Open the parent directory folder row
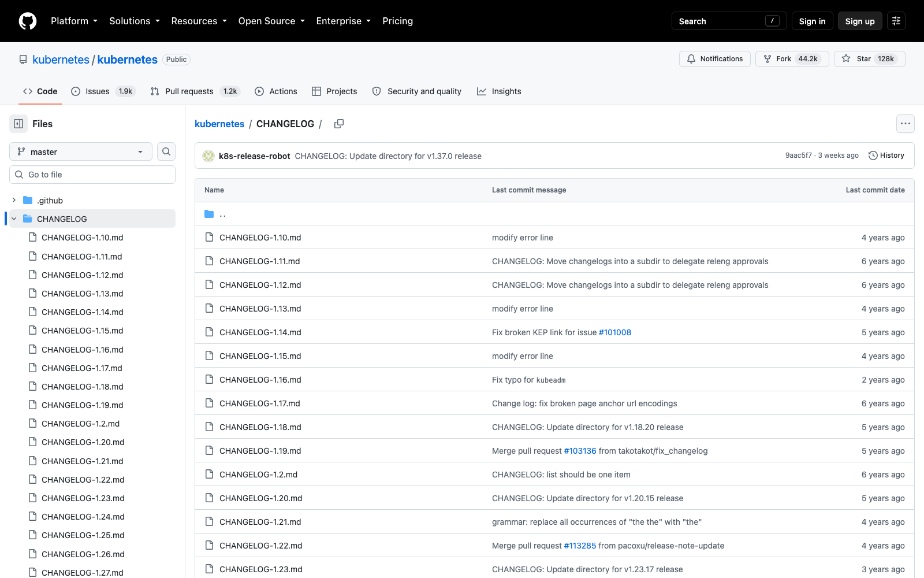Image resolution: width=924 pixels, height=578 pixels. tap(554, 214)
